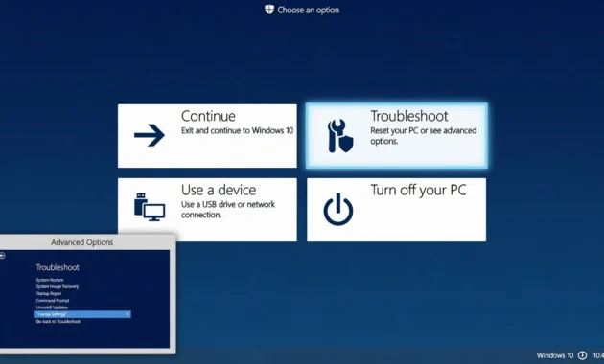Click 'Go back to Troubleshoot' in the preview
This screenshot has width=604, height=364.
58,321
